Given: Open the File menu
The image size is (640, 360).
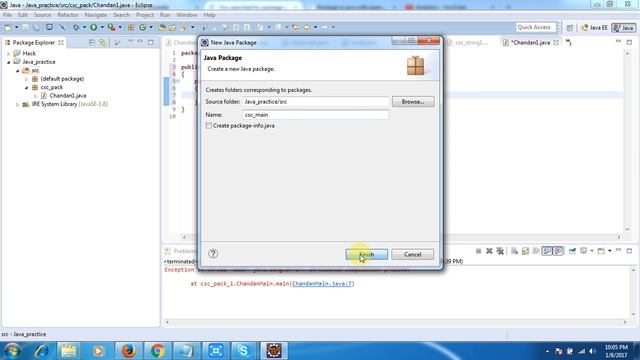Looking at the screenshot, I should pos(7,15).
